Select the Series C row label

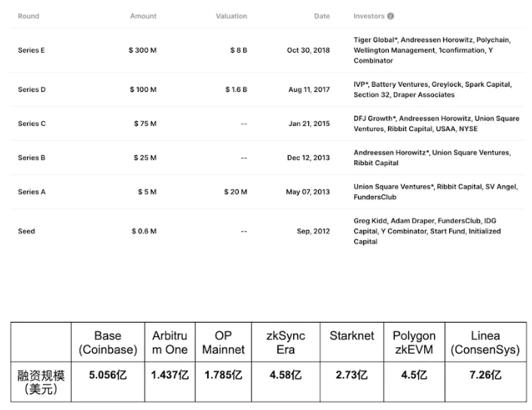32,124
